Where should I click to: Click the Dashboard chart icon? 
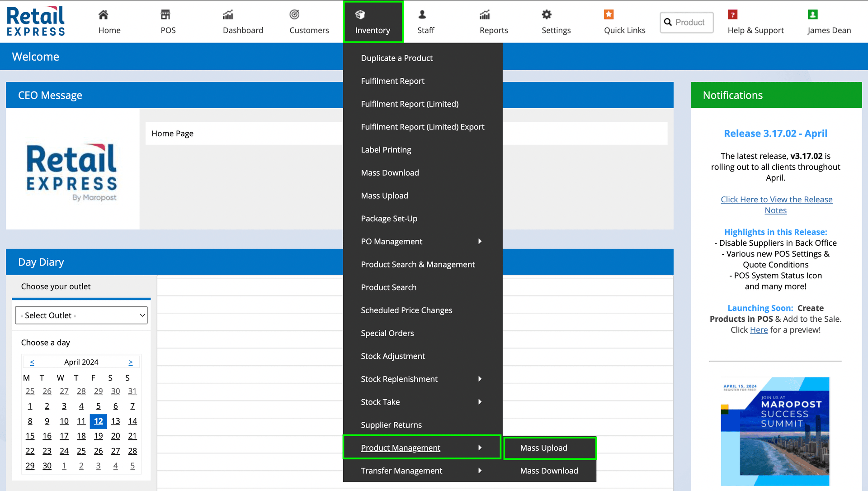(228, 15)
